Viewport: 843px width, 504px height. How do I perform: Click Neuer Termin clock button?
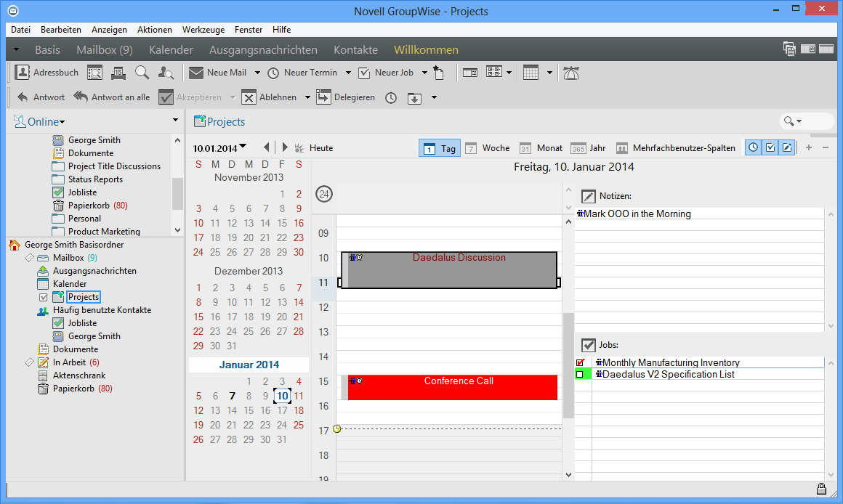(302, 73)
